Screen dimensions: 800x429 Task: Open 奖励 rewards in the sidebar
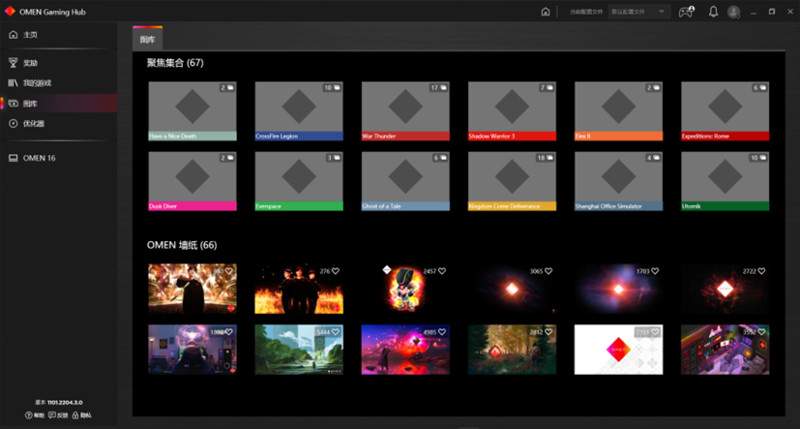(x=59, y=63)
